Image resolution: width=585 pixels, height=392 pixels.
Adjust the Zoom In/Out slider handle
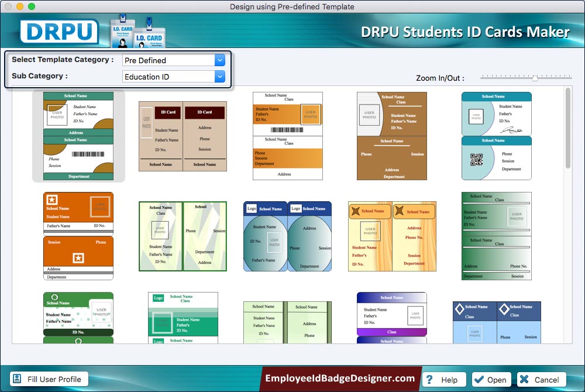(535, 78)
